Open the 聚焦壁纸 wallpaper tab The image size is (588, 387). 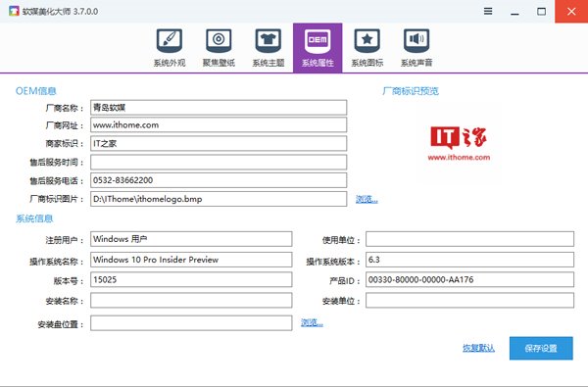click(x=219, y=48)
